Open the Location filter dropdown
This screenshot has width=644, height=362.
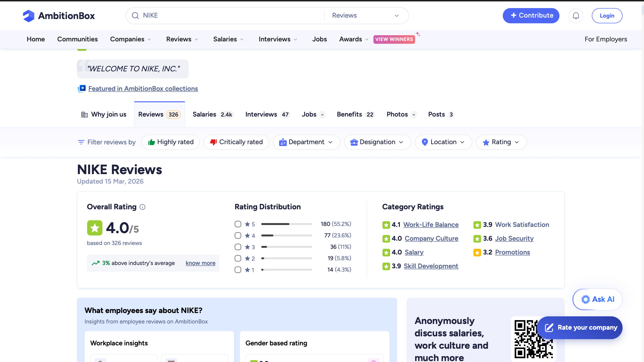pyautogui.click(x=443, y=142)
